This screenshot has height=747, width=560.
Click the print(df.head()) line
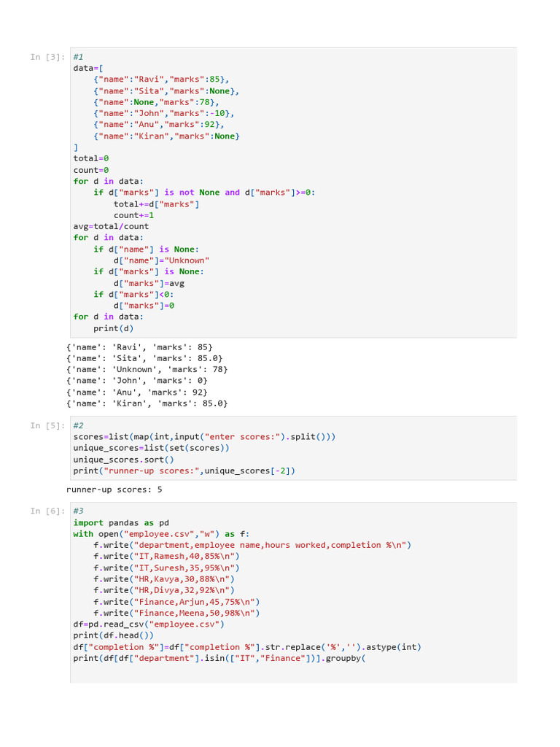(113, 635)
